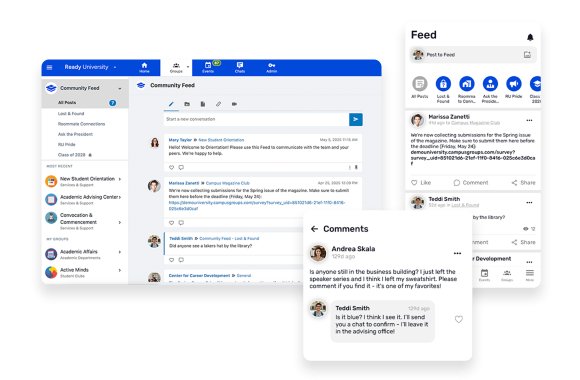Open the Groups tab
Viewport: 580px width, 380px height.
[176, 68]
